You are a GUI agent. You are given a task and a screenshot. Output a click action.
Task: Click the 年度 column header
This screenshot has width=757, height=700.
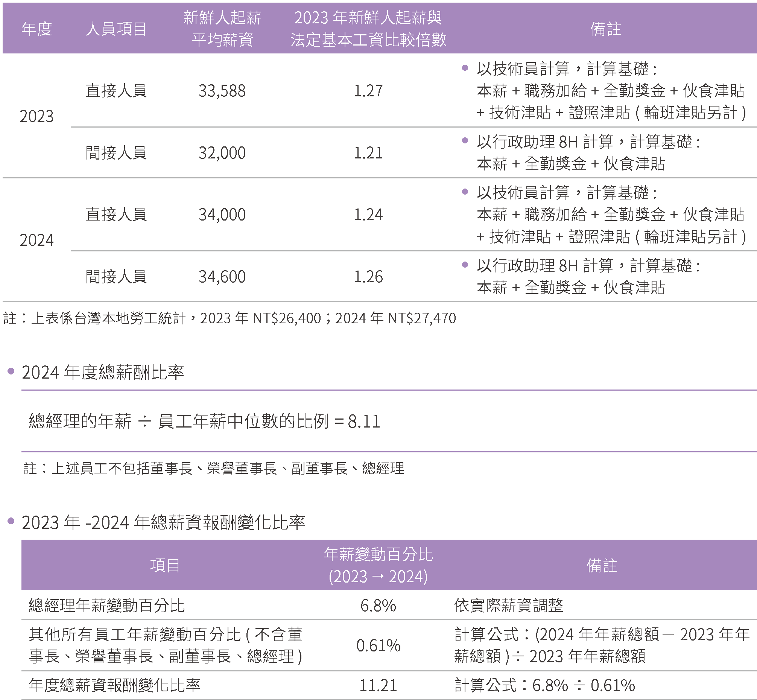click(x=37, y=29)
